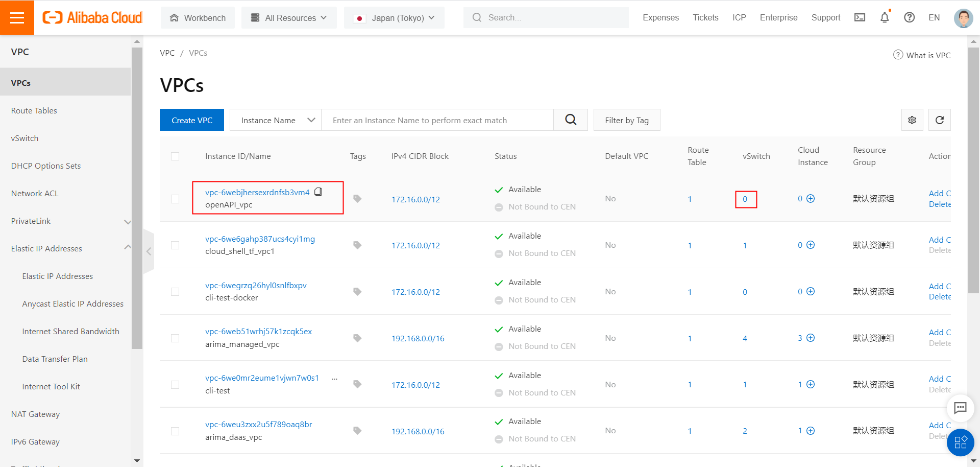
Task: Add cloud instance for openAPI_vpc
Action: [x=811, y=198]
